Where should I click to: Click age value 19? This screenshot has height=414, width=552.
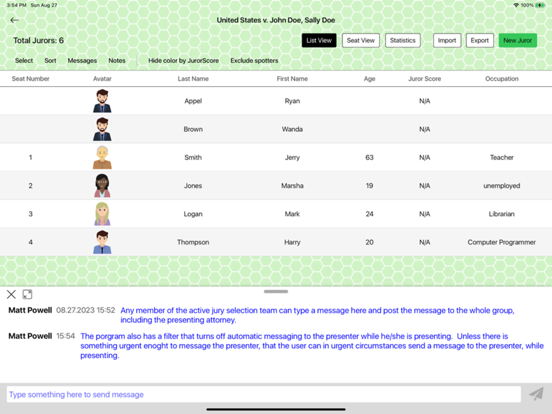369,186
